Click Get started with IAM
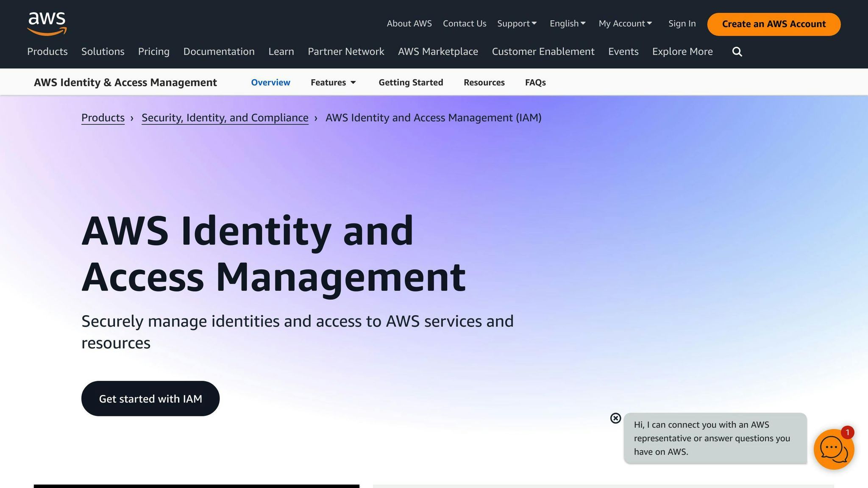 (150, 398)
